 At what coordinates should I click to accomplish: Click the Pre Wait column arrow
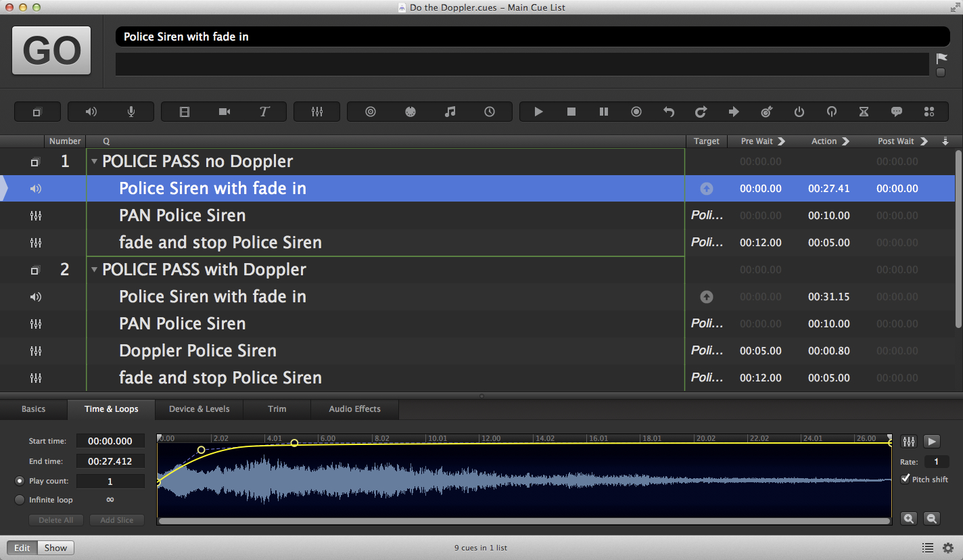pos(782,141)
